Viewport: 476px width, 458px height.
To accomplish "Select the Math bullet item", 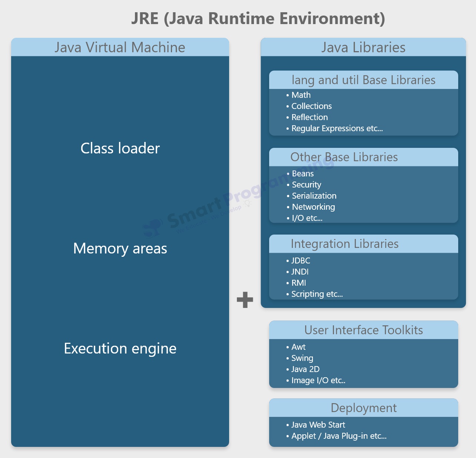I will coord(298,95).
